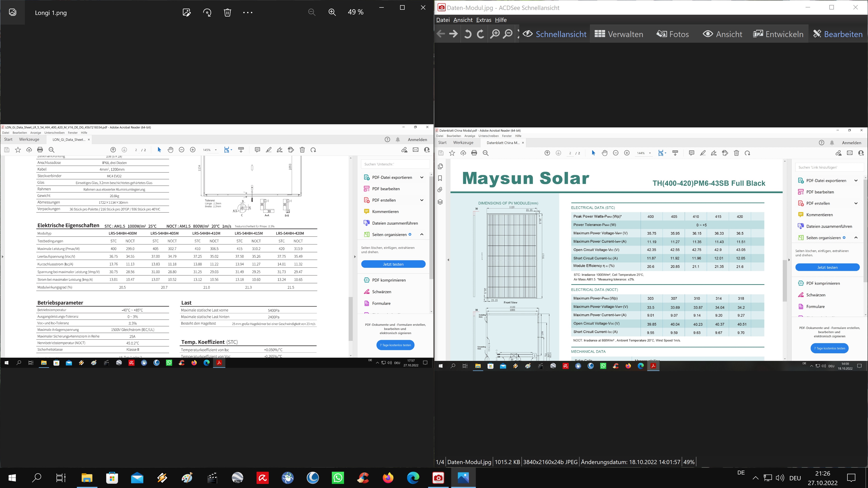Rotate Longi 1.png in Photos

pos(207,12)
